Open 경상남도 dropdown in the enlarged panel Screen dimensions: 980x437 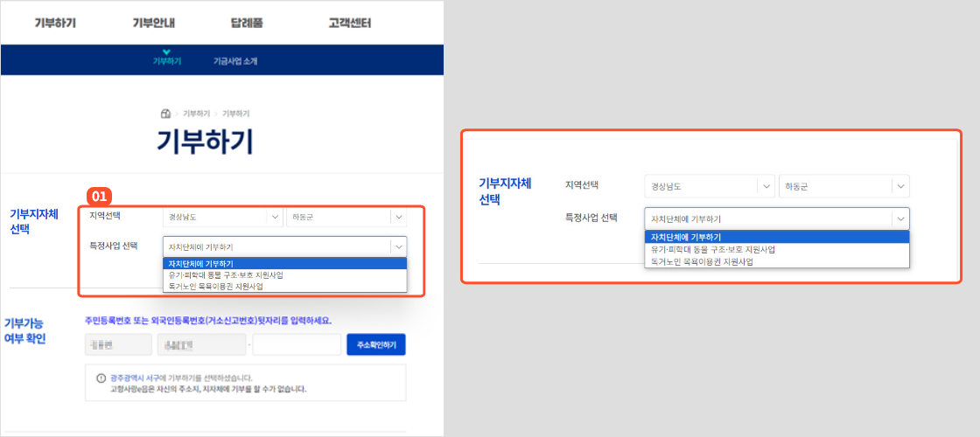coord(710,186)
